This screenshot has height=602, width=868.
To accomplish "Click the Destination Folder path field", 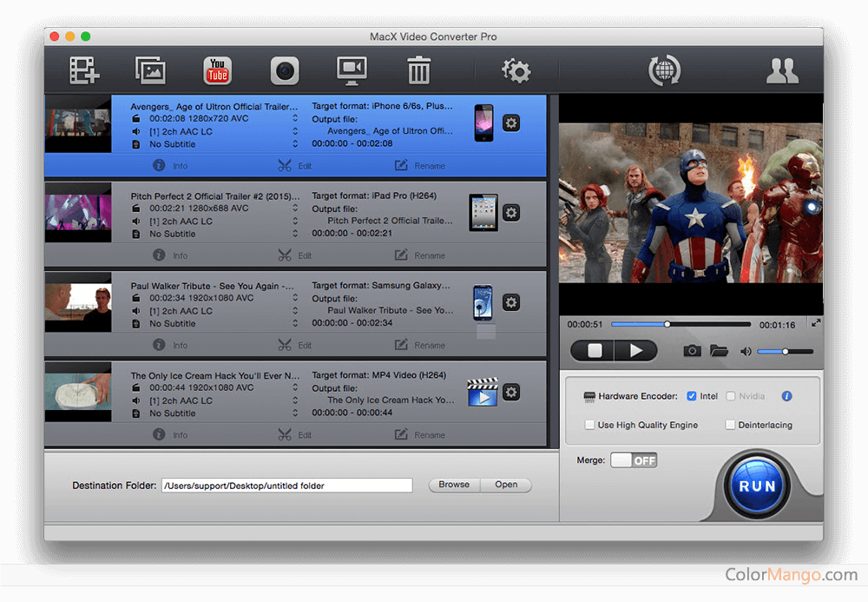I will (286, 486).
